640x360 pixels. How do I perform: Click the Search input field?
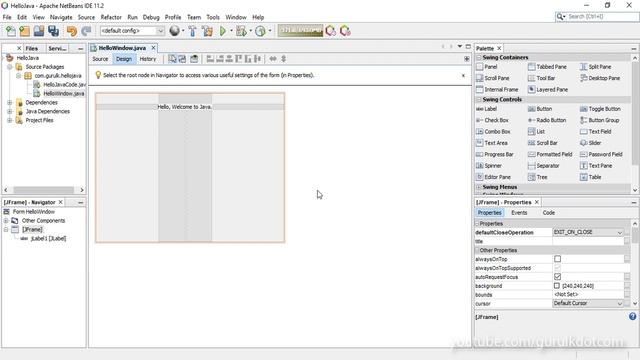(602, 17)
